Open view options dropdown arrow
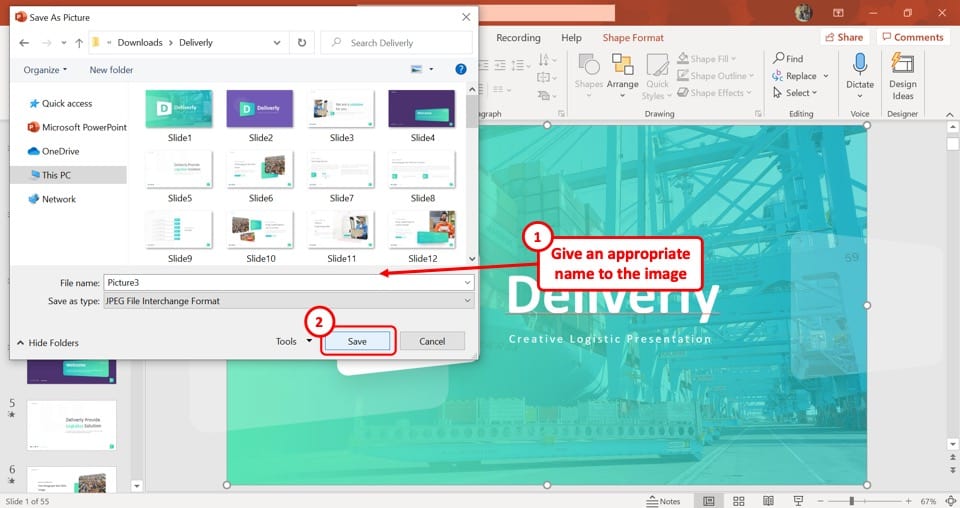960x508 pixels. [x=431, y=69]
